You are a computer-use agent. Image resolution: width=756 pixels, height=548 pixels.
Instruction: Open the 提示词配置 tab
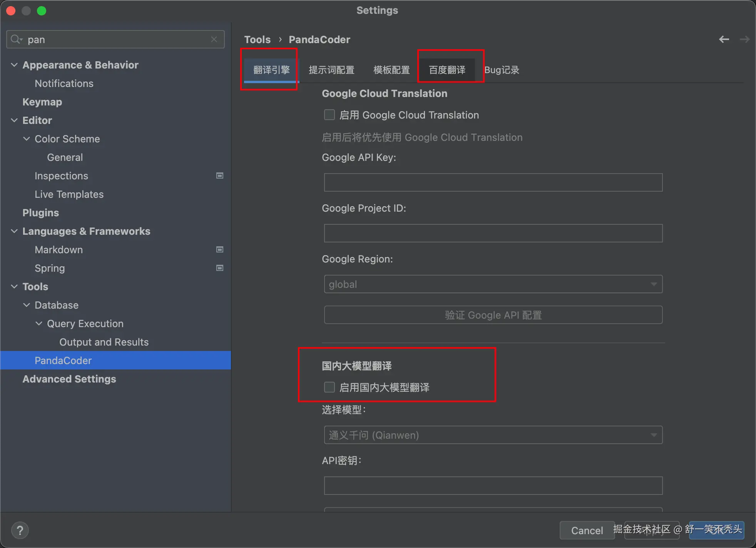tap(331, 70)
